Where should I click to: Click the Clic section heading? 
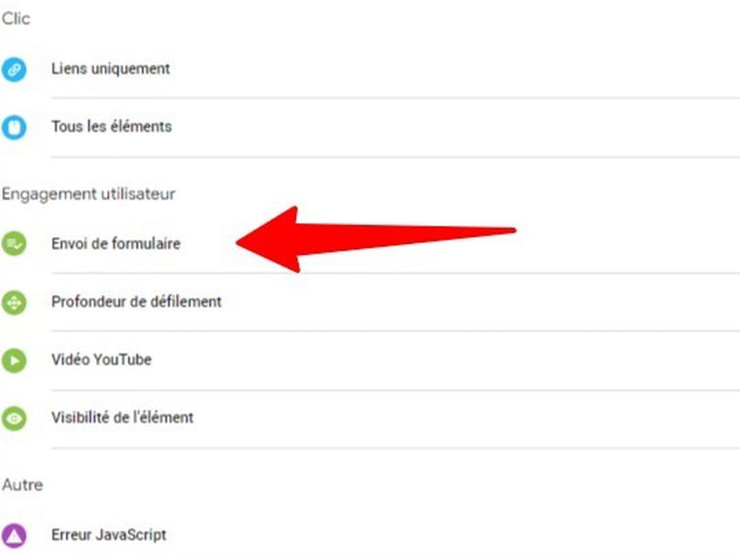pos(16,19)
